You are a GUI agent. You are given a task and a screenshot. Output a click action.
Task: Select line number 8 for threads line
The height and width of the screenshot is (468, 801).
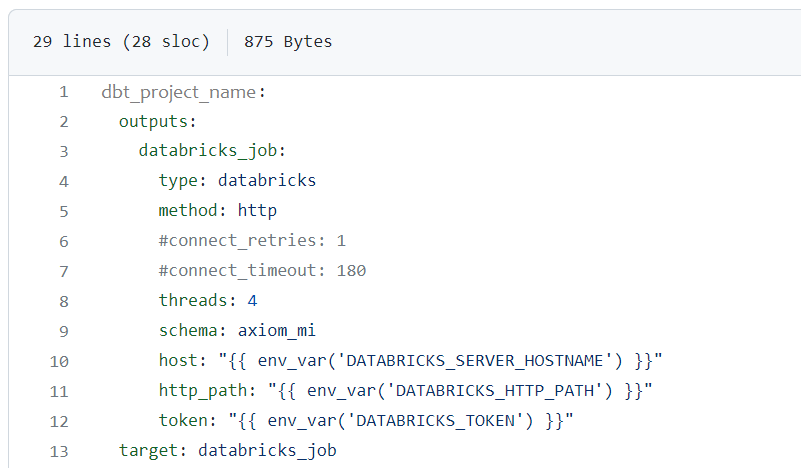[x=63, y=301]
